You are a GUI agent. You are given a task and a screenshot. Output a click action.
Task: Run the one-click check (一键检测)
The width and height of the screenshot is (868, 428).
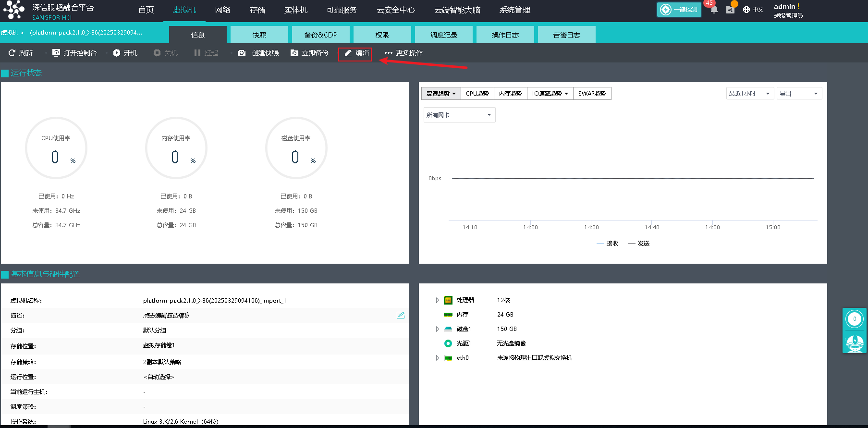(x=679, y=10)
